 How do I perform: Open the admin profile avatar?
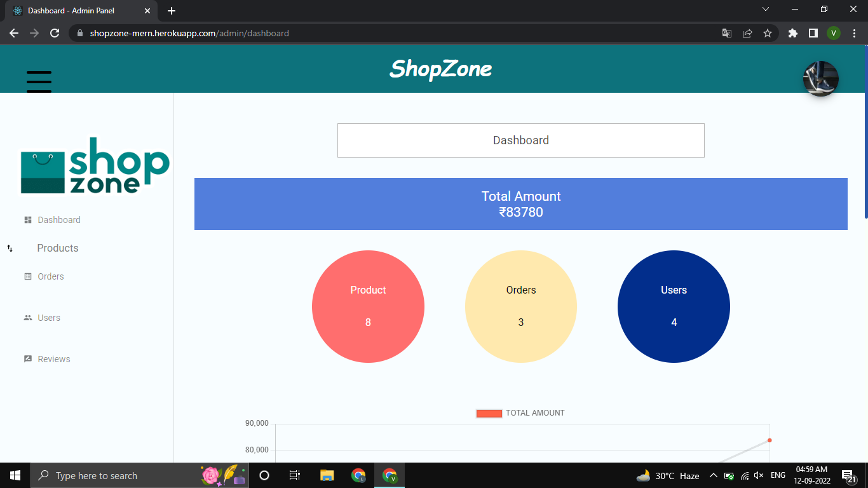[820, 78]
